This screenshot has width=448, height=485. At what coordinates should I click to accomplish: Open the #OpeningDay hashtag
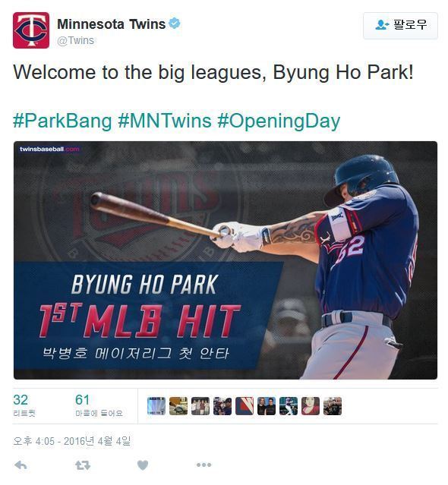pyautogui.click(x=279, y=121)
